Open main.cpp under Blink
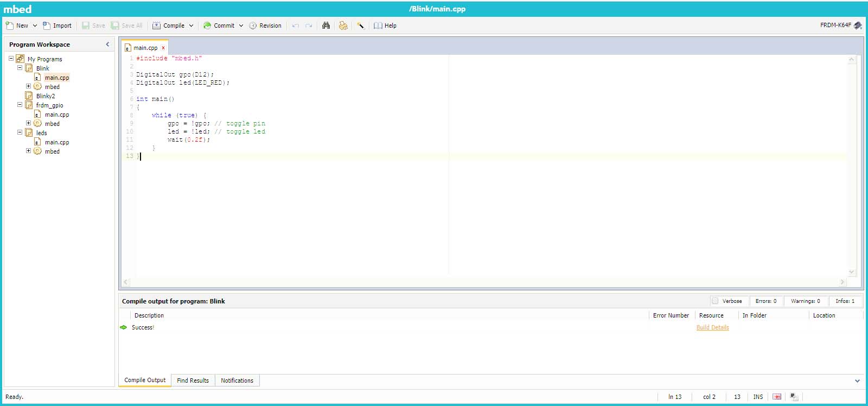This screenshot has height=406, width=868. [x=57, y=78]
